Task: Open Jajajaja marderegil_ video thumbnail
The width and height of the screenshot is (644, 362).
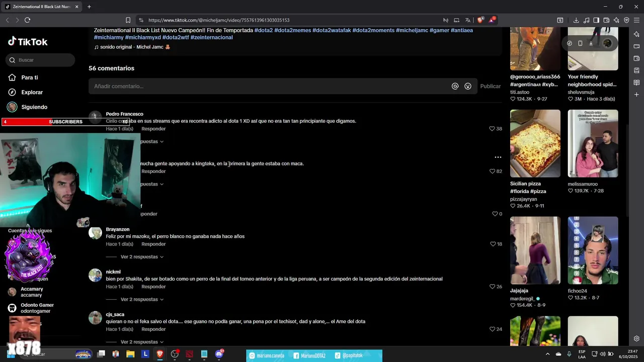Action: (535, 250)
